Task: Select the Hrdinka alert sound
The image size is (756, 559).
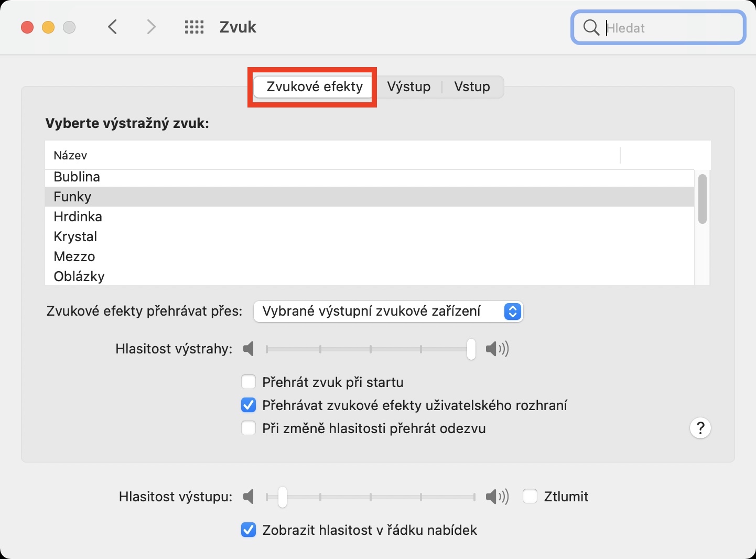Action: pyautogui.click(x=78, y=217)
